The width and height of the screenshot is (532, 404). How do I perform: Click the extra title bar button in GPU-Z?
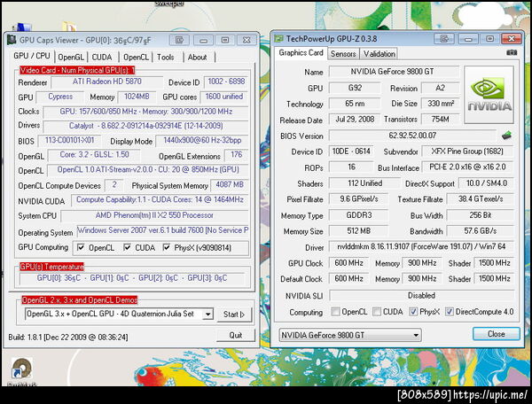[444, 39]
